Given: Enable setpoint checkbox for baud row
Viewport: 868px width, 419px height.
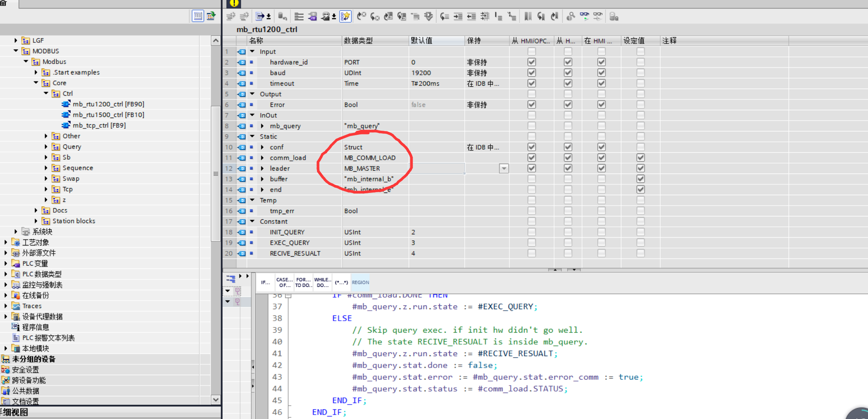Looking at the screenshot, I should point(640,73).
